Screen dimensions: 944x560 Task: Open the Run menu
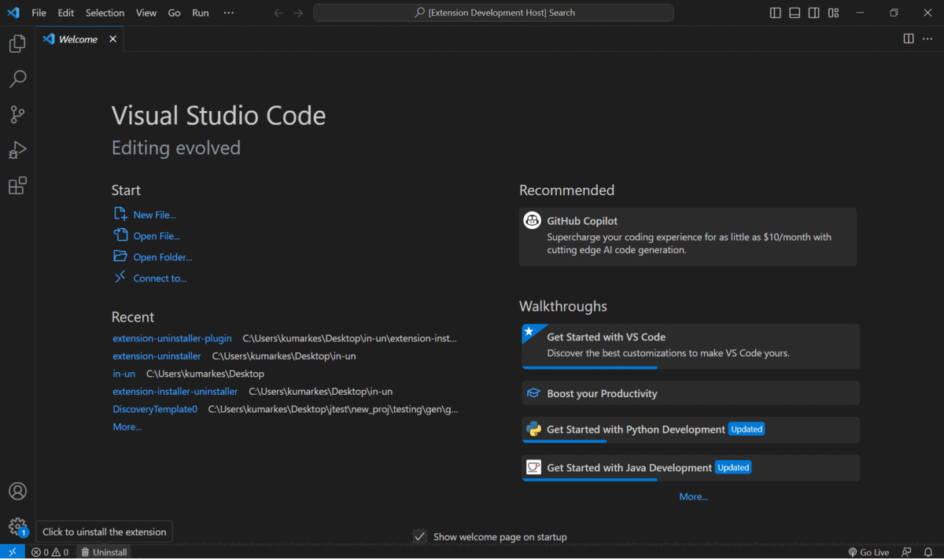tap(201, 13)
